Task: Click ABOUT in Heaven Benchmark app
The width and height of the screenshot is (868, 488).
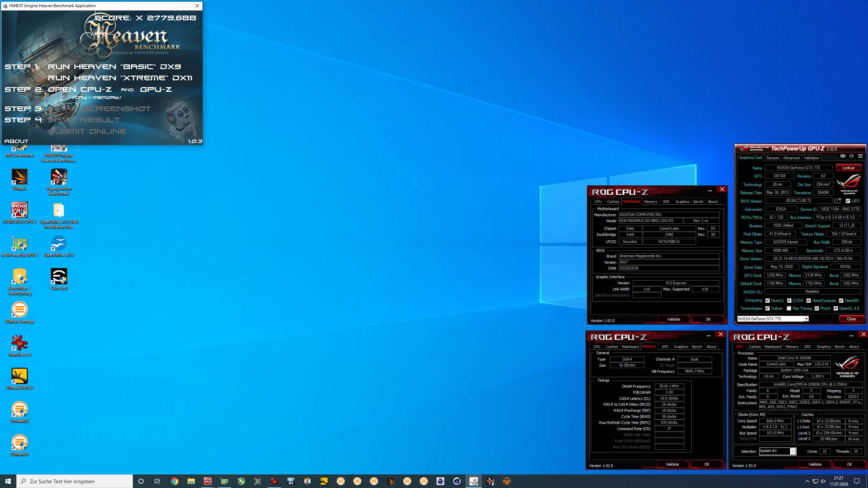Action: click(16, 141)
